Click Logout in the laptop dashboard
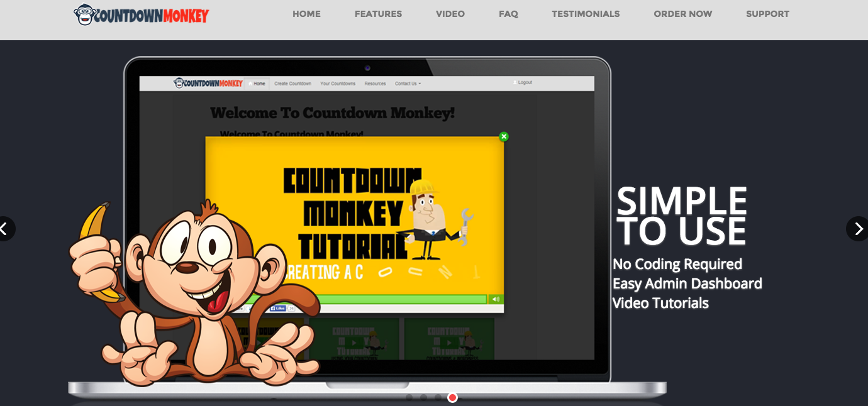The image size is (868, 406). point(523,82)
